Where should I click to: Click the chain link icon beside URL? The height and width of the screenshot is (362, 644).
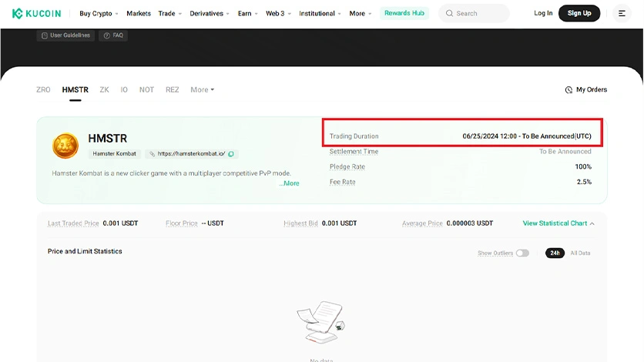coord(152,154)
